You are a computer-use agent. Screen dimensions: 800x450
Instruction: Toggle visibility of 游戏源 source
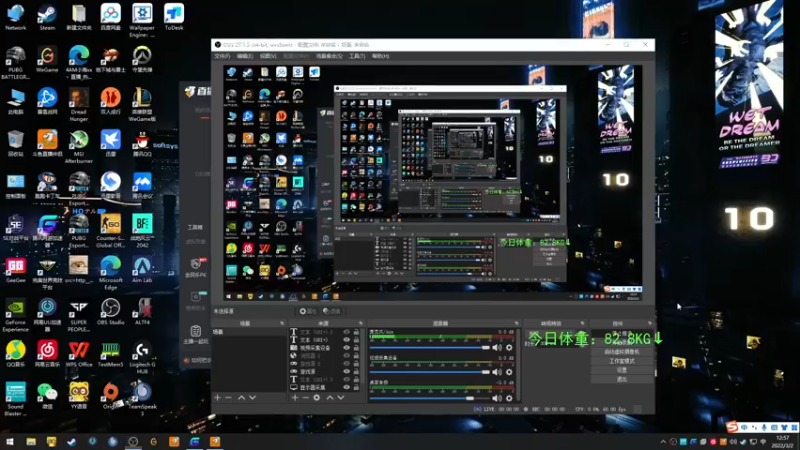coord(347,371)
